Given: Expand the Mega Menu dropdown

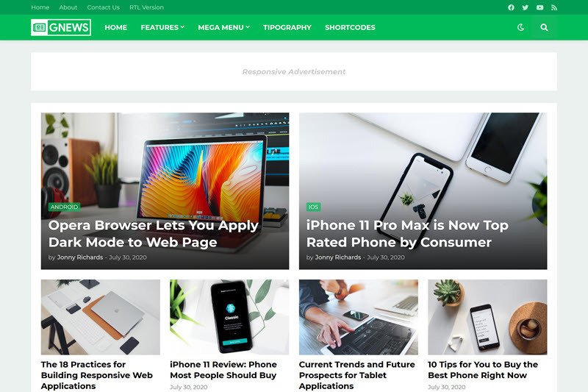Looking at the screenshot, I should (x=224, y=27).
